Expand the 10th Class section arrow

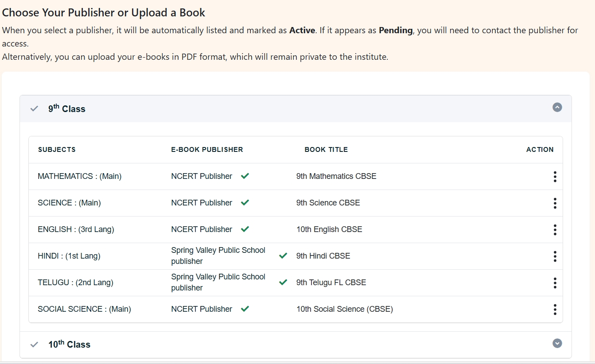557,343
